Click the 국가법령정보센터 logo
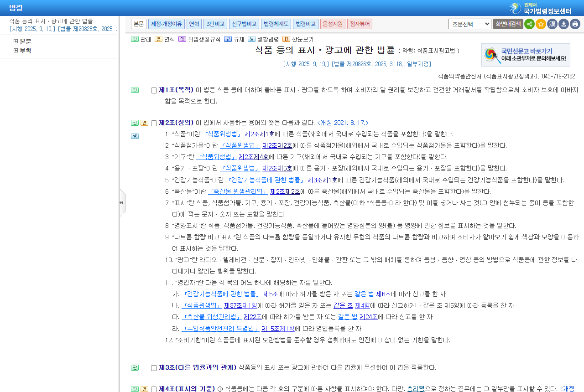584x392 pixels. point(541,8)
